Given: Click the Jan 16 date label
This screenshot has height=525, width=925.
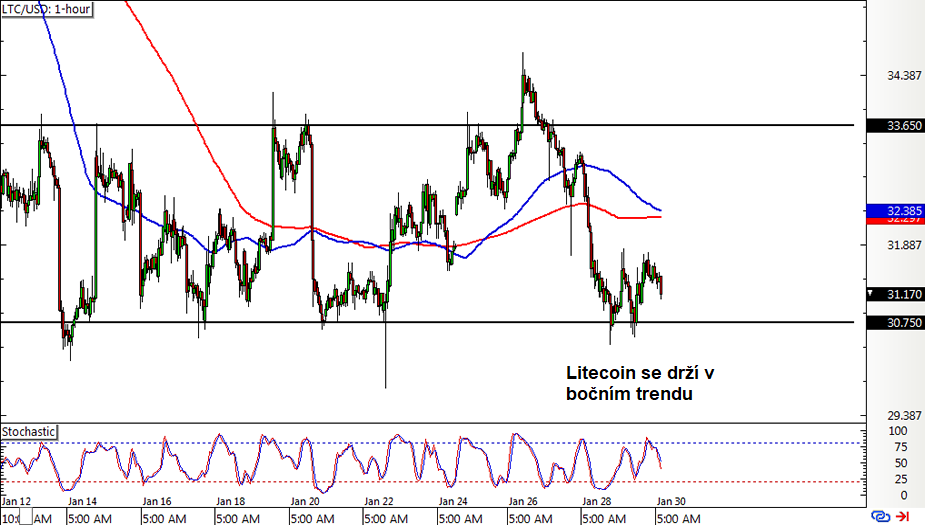Looking at the screenshot, I should coord(157,501).
